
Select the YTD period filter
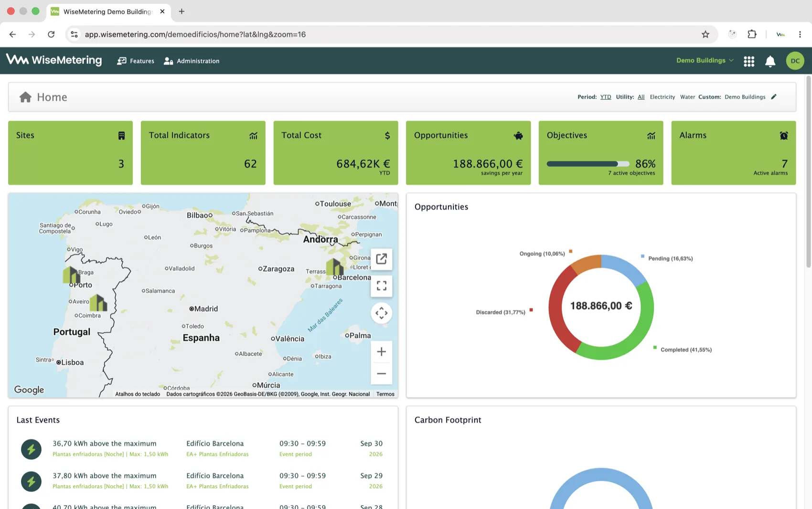pos(606,97)
